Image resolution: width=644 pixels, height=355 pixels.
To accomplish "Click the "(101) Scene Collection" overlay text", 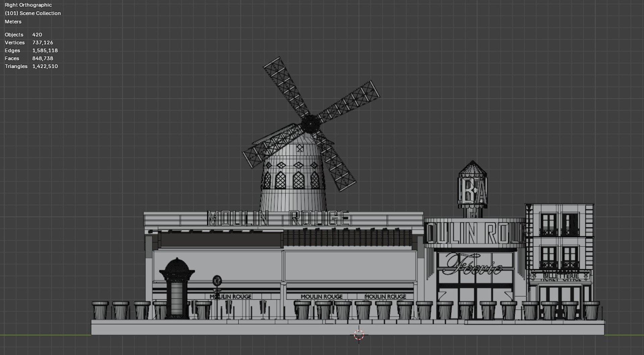I will [x=33, y=13].
